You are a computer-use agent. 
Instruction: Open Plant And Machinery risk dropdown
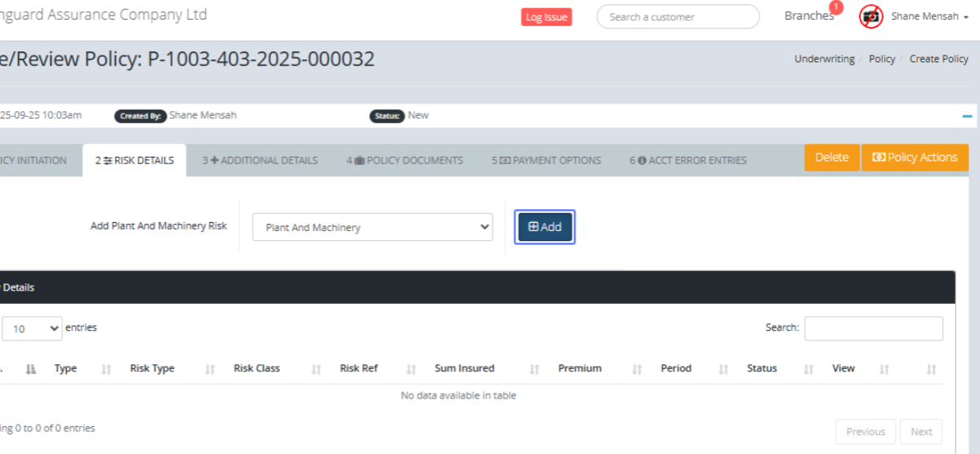click(x=372, y=228)
